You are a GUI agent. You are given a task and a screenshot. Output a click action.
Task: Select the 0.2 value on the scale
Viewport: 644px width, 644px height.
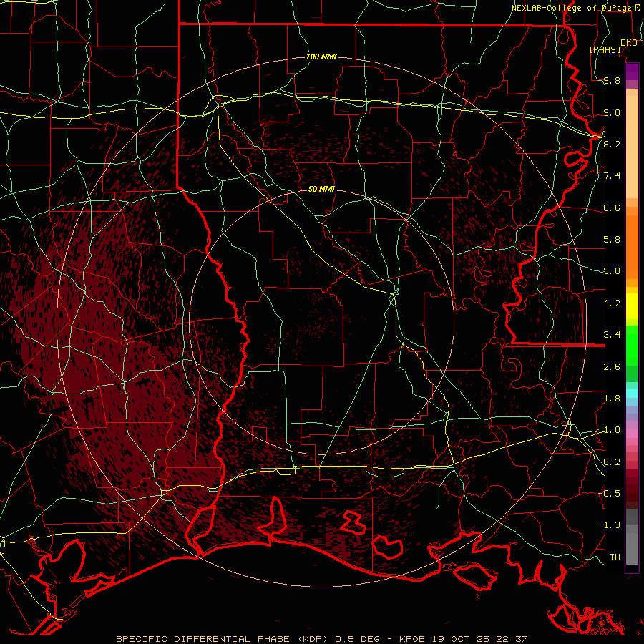[612, 462]
